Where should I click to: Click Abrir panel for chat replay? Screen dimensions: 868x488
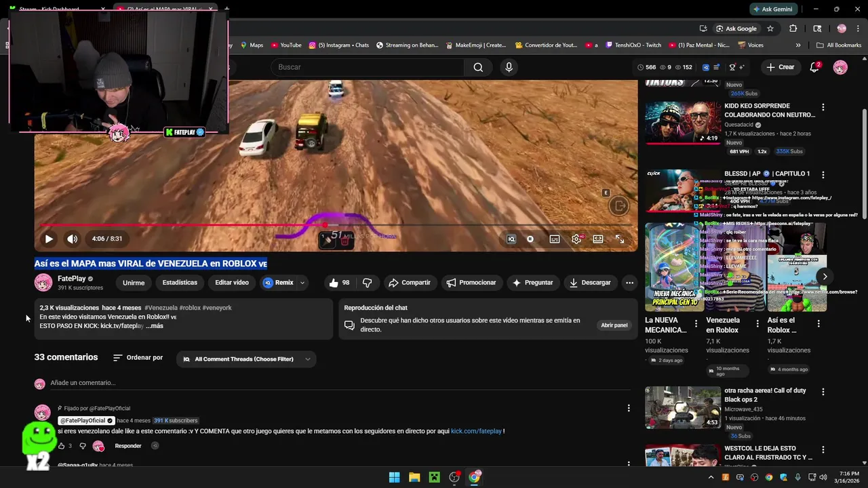tap(614, 325)
